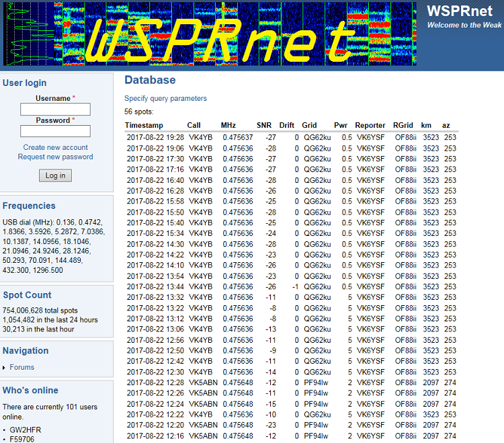Go to Forums in Navigation

[x=22, y=367]
